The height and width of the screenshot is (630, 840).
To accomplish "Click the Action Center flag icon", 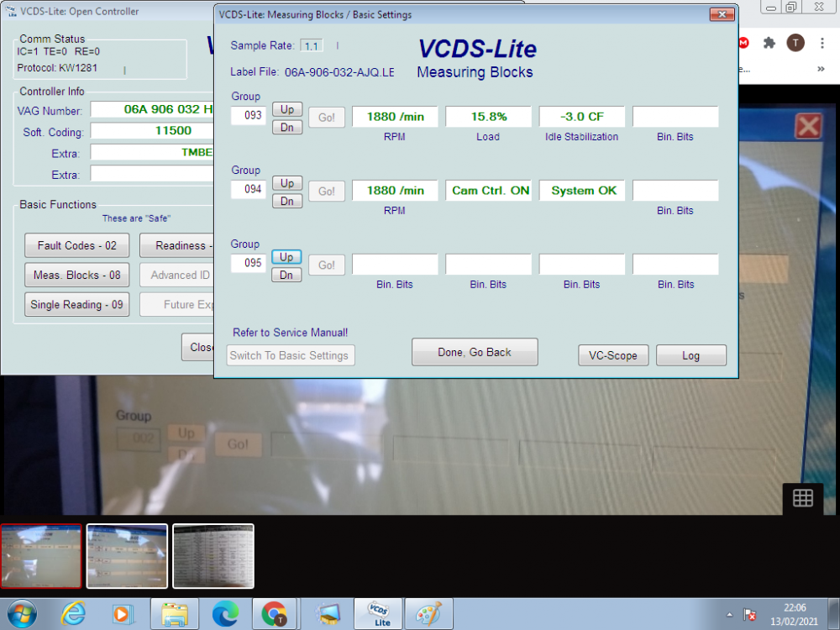I will click(x=749, y=615).
